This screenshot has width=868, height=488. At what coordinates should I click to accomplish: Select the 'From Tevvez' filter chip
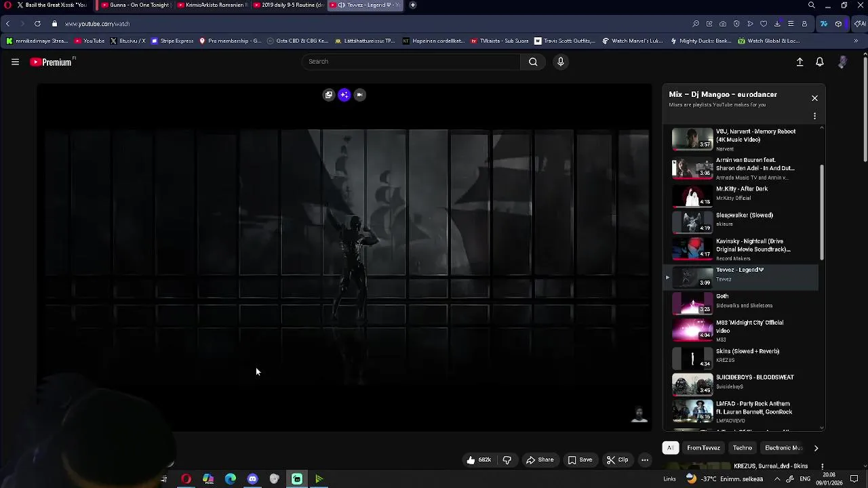tap(703, 448)
